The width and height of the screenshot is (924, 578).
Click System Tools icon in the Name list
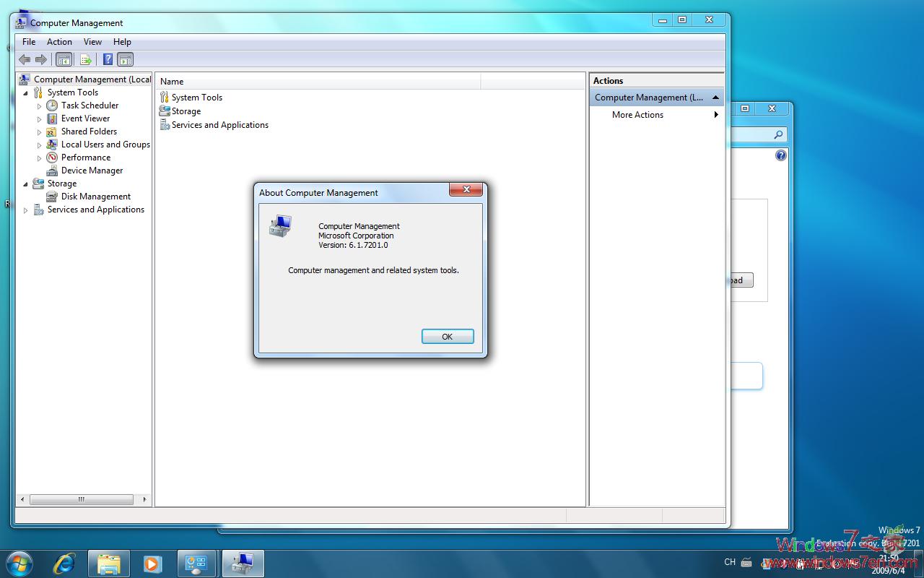click(165, 98)
